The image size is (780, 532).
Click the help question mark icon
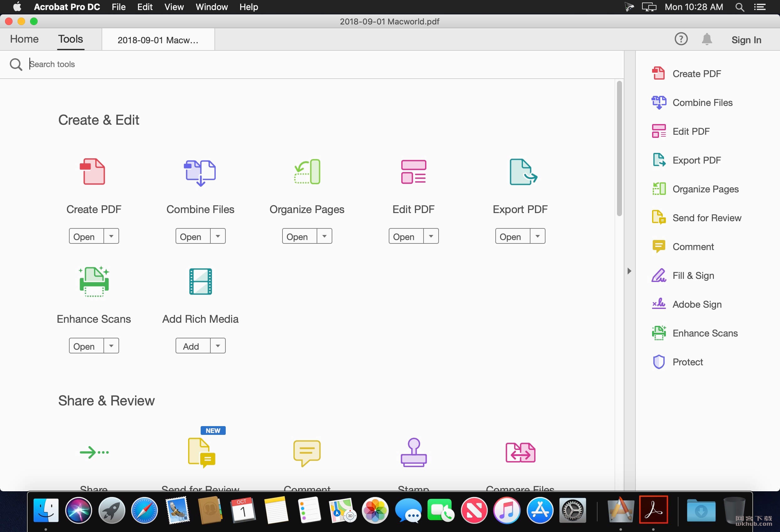coord(681,39)
